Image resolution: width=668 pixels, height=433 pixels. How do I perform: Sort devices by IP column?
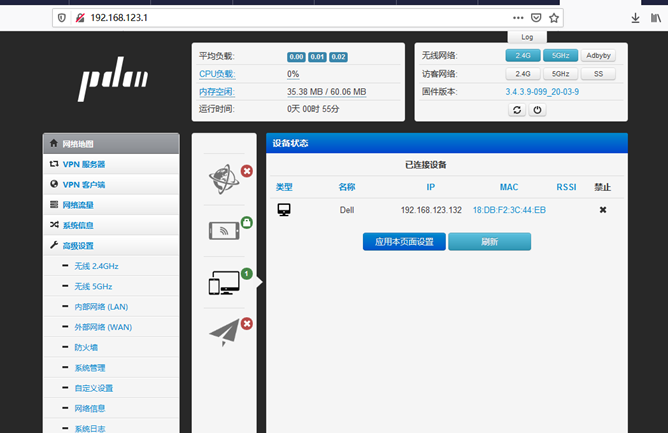431,187
